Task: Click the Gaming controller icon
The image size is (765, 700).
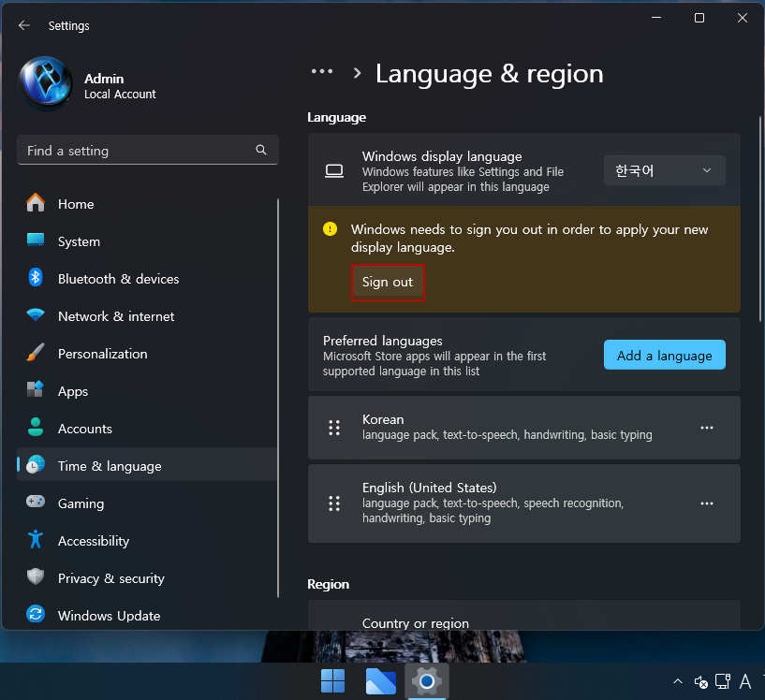Action: [36, 502]
